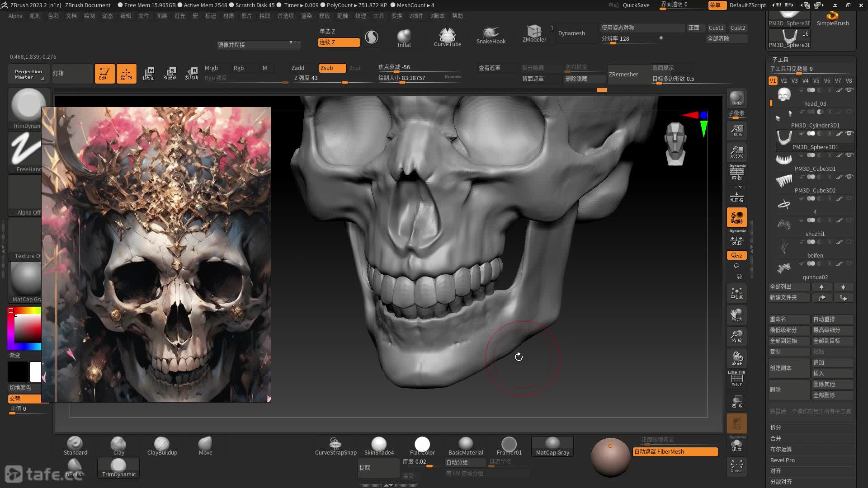Click the center point frame icon
Screen dimensions: 868x488
(737, 294)
